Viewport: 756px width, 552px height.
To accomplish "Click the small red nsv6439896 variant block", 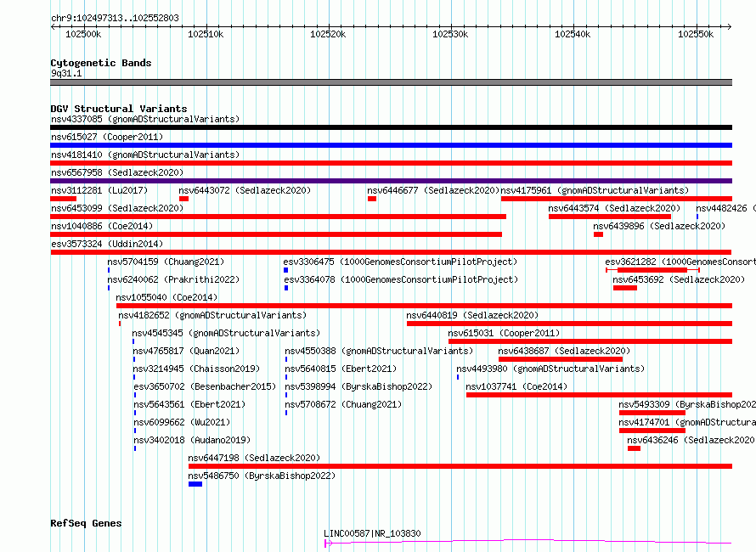I will (x=598, y=234).
